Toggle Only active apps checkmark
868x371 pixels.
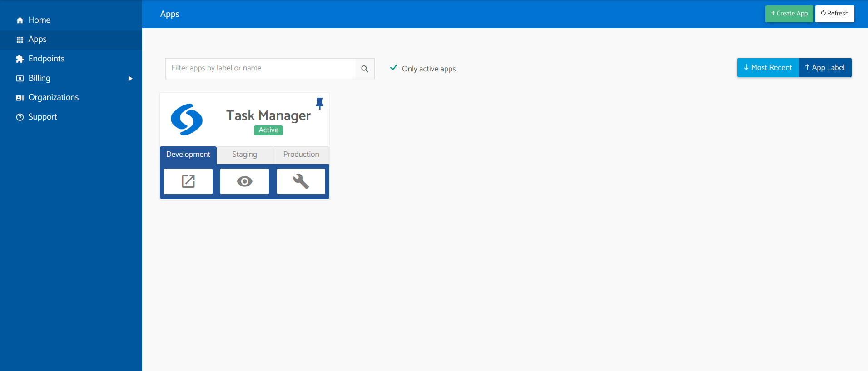coord(394,68)
